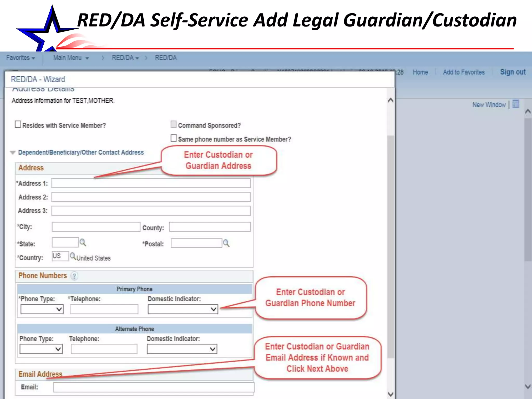The image size is (532, 399).
Task: Click the page icon beside New Window
Action: coord(516,104)
